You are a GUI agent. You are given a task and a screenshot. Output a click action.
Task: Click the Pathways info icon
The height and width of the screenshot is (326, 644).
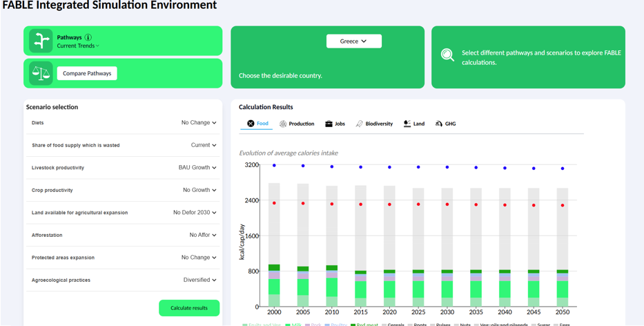tap(88, 37)
